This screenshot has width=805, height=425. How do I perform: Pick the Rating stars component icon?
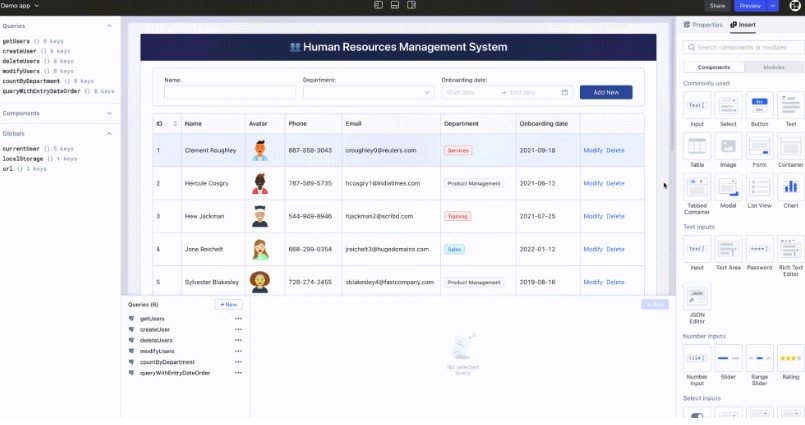pos(791,358)
